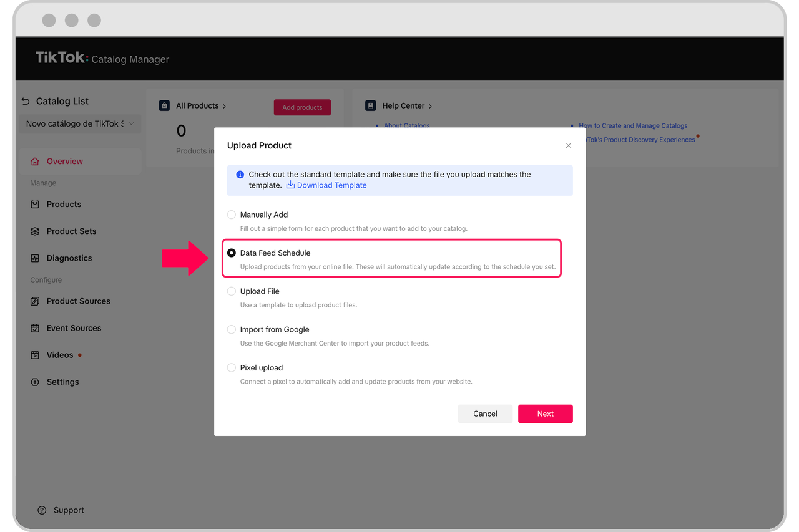Click the TikTok logo in header

(62, 58)
